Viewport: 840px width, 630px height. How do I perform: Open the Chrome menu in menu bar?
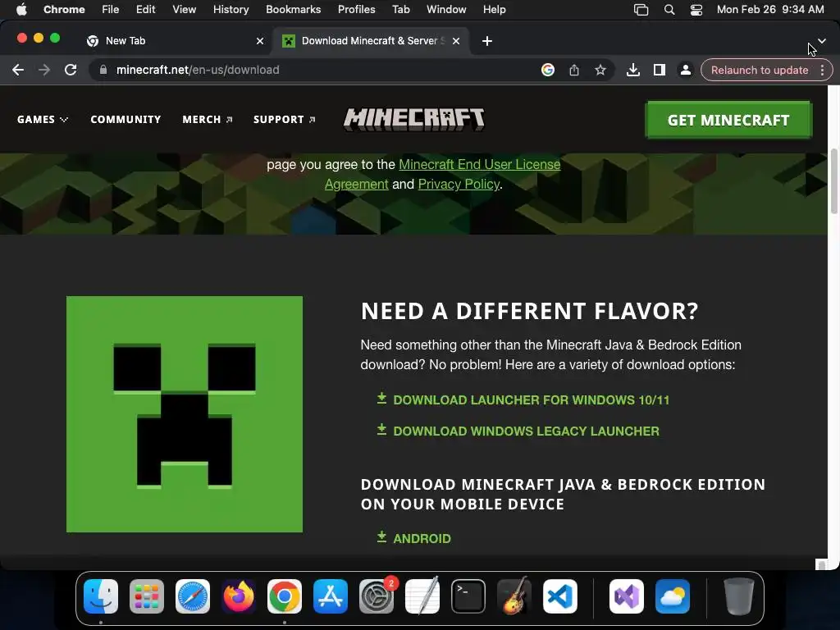tap(64, 9)
